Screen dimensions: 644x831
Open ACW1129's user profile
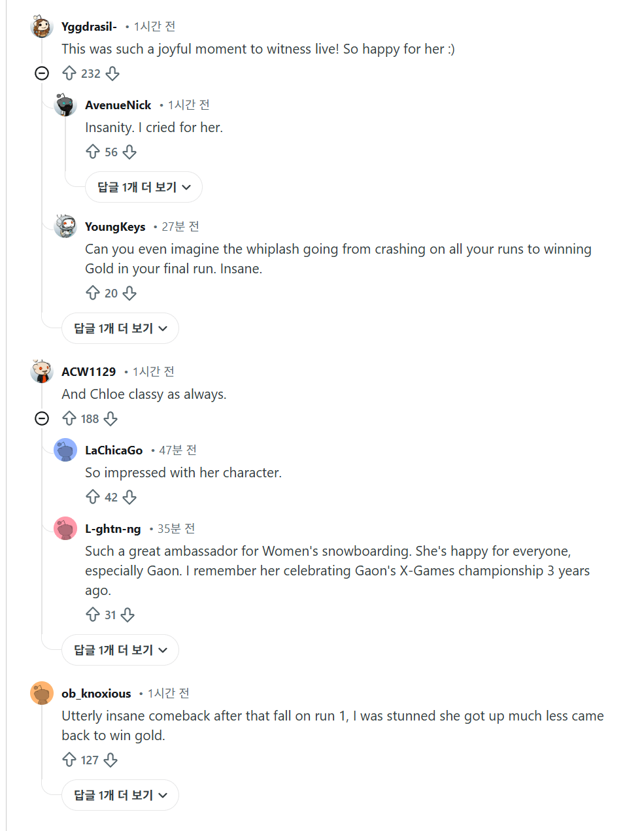[x=88, y=371]
